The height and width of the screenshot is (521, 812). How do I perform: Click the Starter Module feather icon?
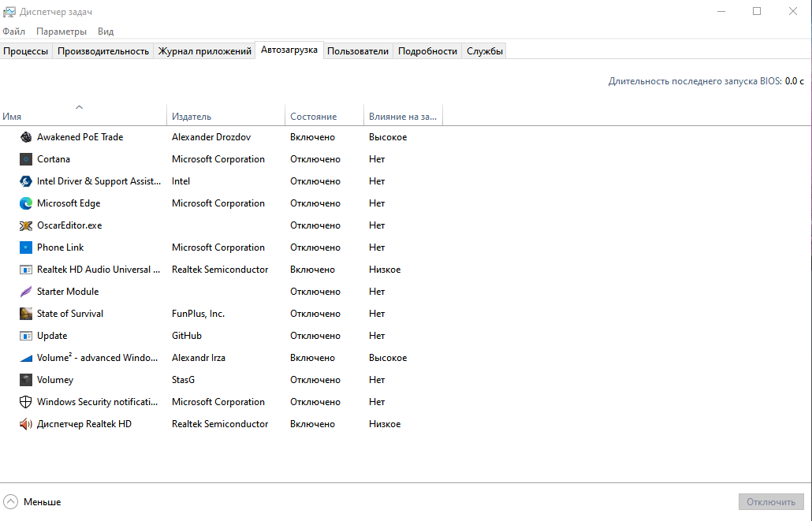(x=26, y=292)
